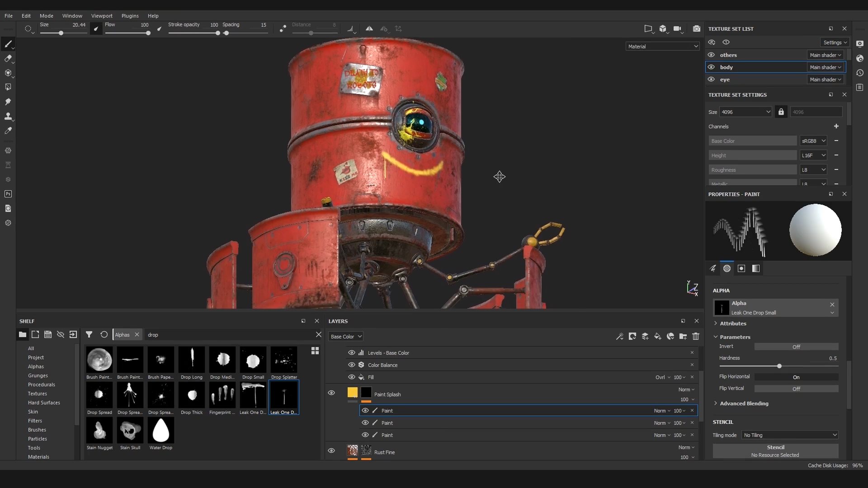
Task: Toggle Flip Horizontal parameter
Action: pos(796,377)
